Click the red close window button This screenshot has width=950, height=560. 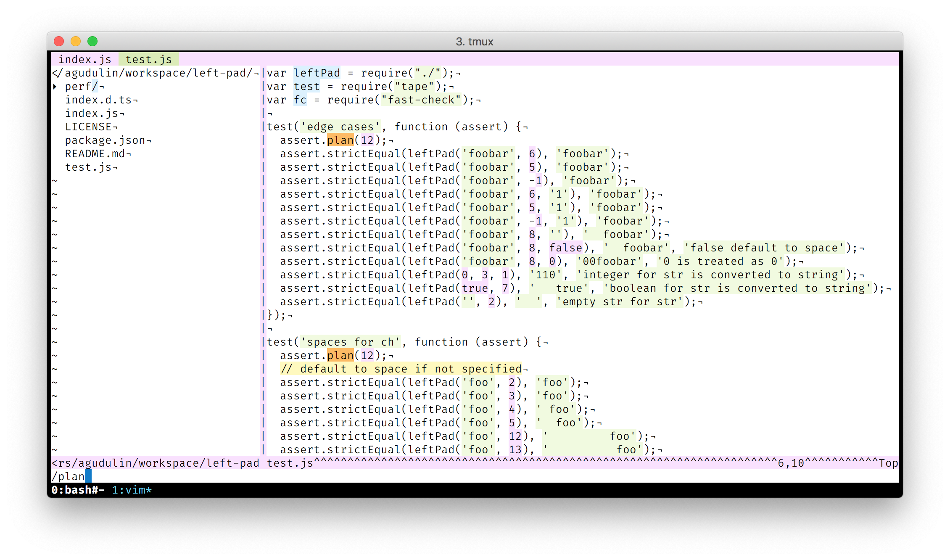59,41
